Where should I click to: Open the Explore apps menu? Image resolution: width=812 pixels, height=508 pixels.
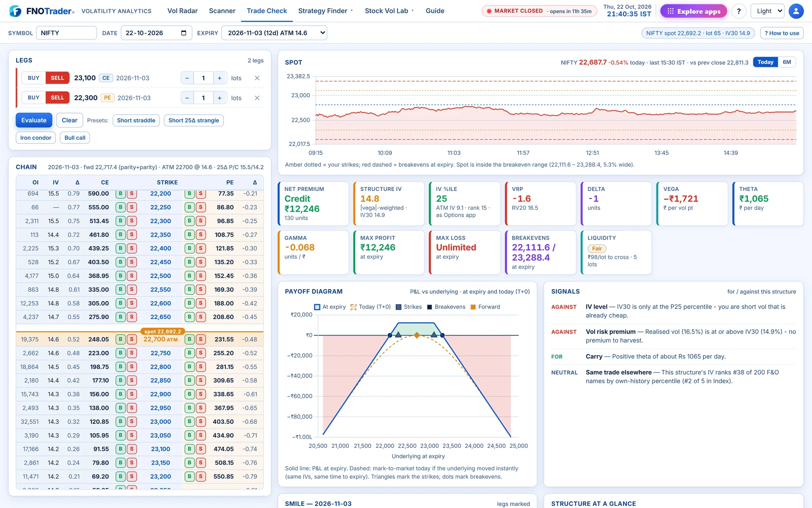(x=693, y=11)
